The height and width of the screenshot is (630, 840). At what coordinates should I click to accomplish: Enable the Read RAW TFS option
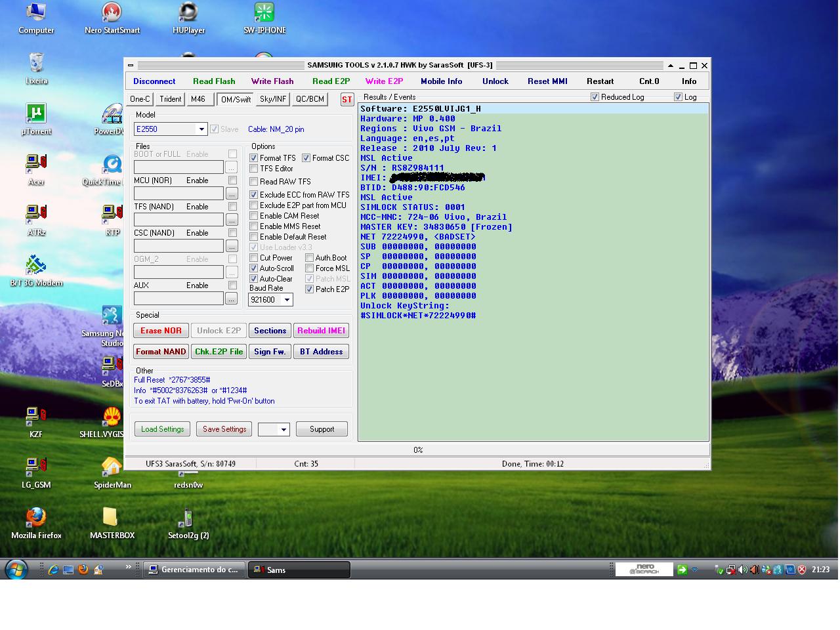(253, 182)
